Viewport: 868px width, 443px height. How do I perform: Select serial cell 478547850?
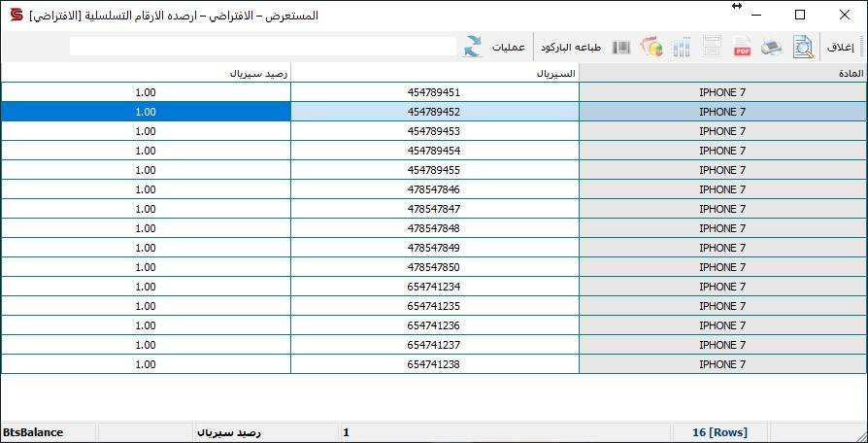[435, 267]
